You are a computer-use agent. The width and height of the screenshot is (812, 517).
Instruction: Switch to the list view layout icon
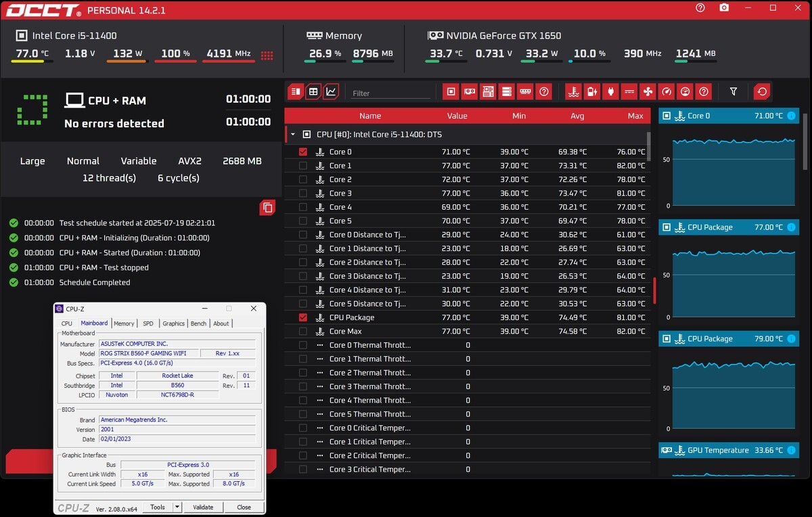[x=295, y=91]
